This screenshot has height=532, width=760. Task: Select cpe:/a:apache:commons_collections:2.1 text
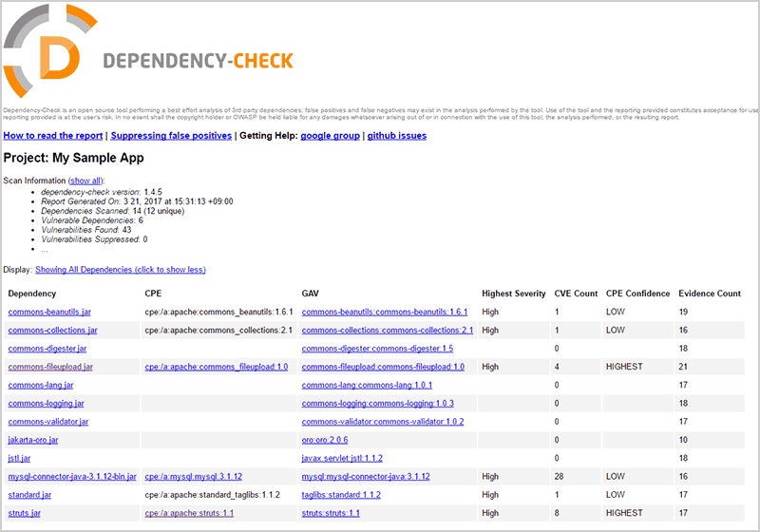click(x=218, y=331)
